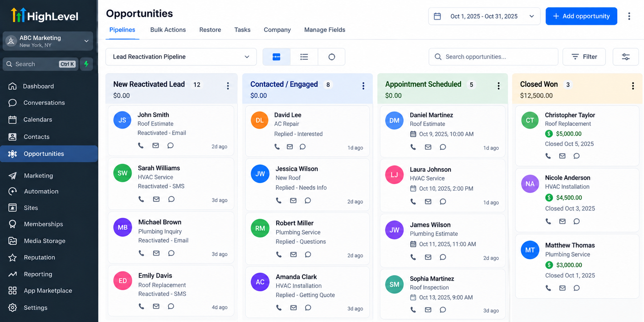Message Robert Miller via chat icon
The height and width of the screenshot is (322, 644).
[308, 254]
